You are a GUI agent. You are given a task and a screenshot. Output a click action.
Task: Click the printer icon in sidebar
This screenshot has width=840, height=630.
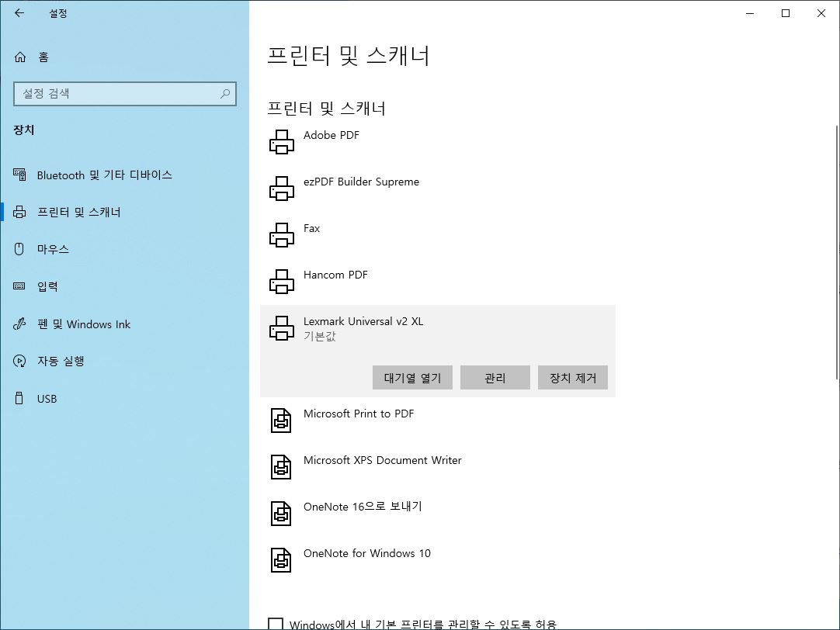19,212
